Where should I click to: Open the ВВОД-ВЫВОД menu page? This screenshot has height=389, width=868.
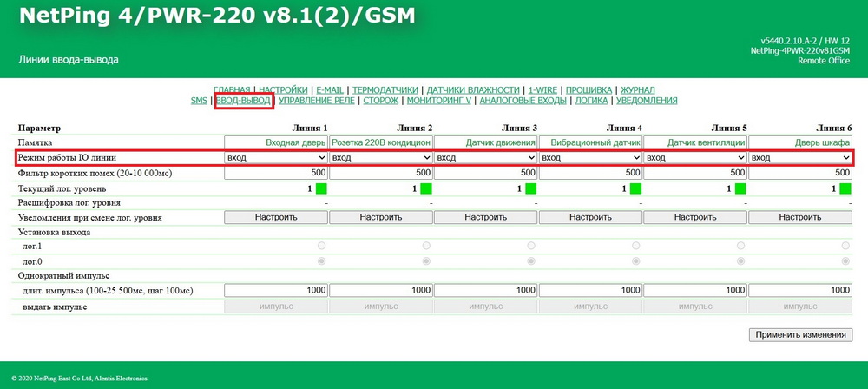click(244, 101)
